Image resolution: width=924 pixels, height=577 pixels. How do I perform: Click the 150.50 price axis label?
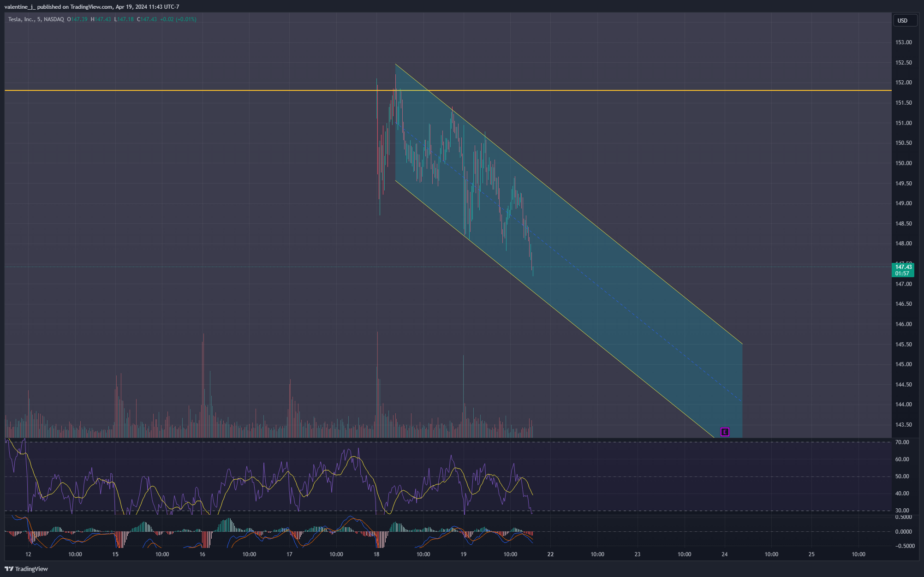(x=903, y=143)
